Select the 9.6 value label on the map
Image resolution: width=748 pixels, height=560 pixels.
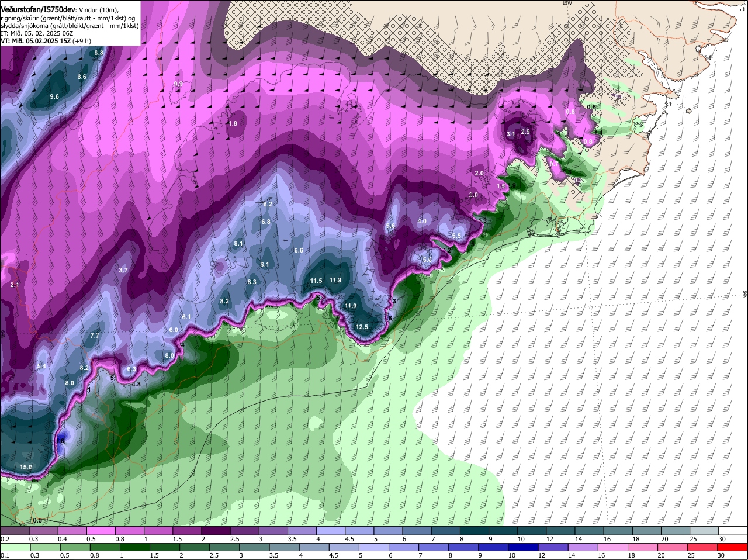click(x=54, y=96)
